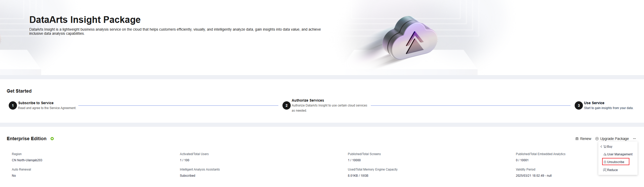Viewport: 644px width, 187px height.
Task: Click step 1 circle Subscribe to Service
Action: tap(13, 105)
